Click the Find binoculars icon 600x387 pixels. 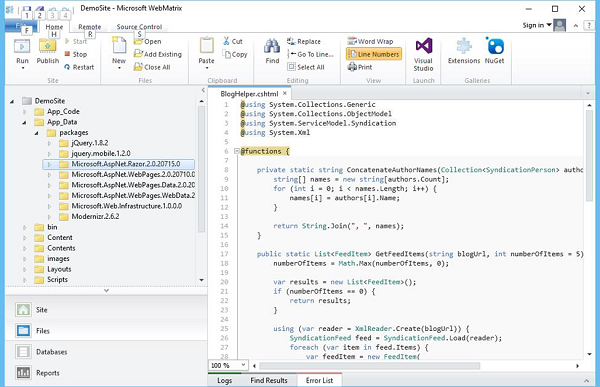pyautogui.click(x=272, y=47)
